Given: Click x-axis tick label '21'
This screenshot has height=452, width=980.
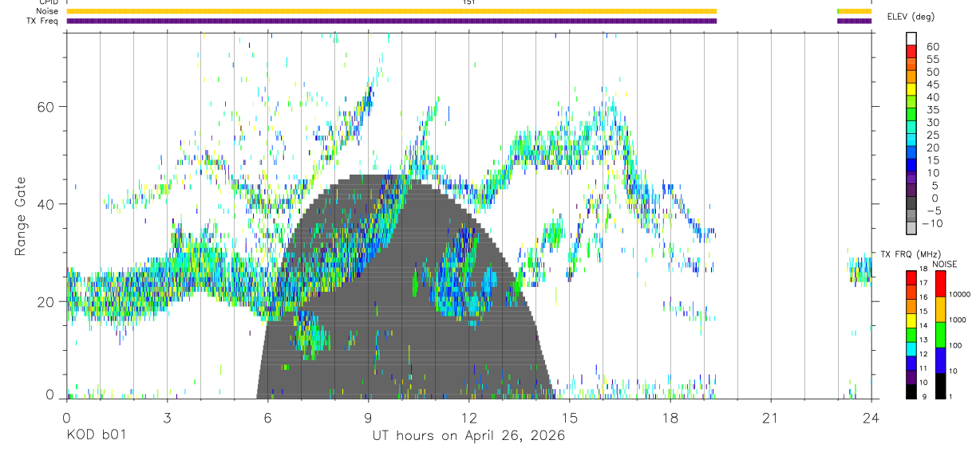Looking at the screenshot, I should 770,418.
